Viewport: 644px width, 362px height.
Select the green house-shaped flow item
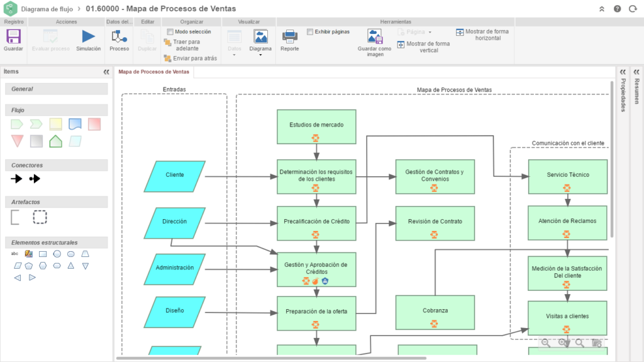pyautogui.click(x=55, y=141)
